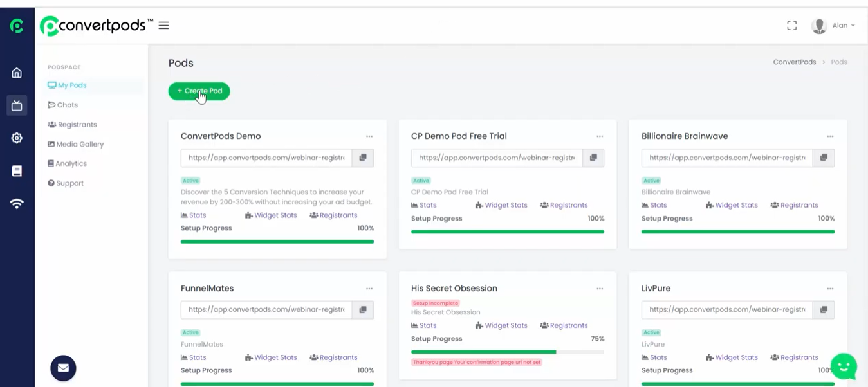
Task: View Stats for Billionaire Brainwave
Action: tap(654, 205)
